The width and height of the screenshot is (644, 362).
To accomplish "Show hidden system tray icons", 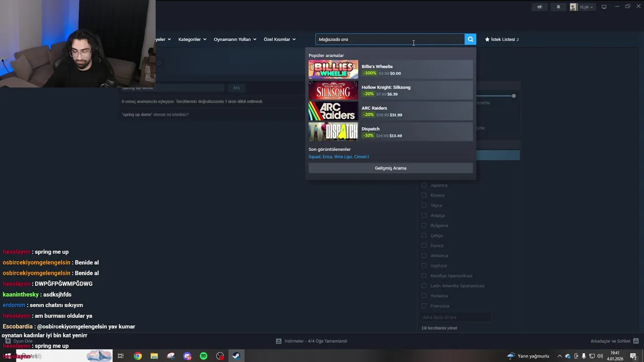I will 559,356.
